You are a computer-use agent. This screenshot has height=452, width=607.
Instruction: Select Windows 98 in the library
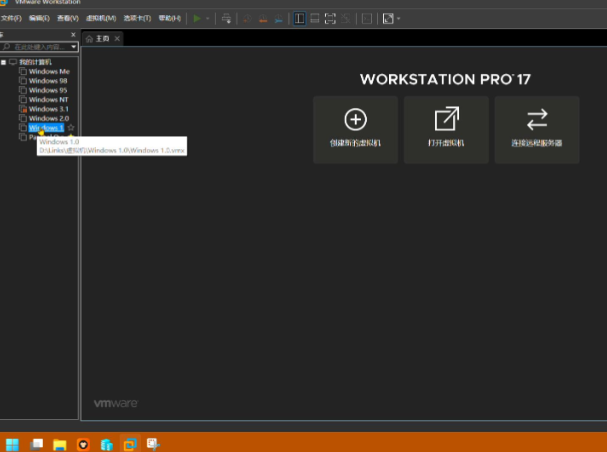pyautogui.click(x=48, y=81)
